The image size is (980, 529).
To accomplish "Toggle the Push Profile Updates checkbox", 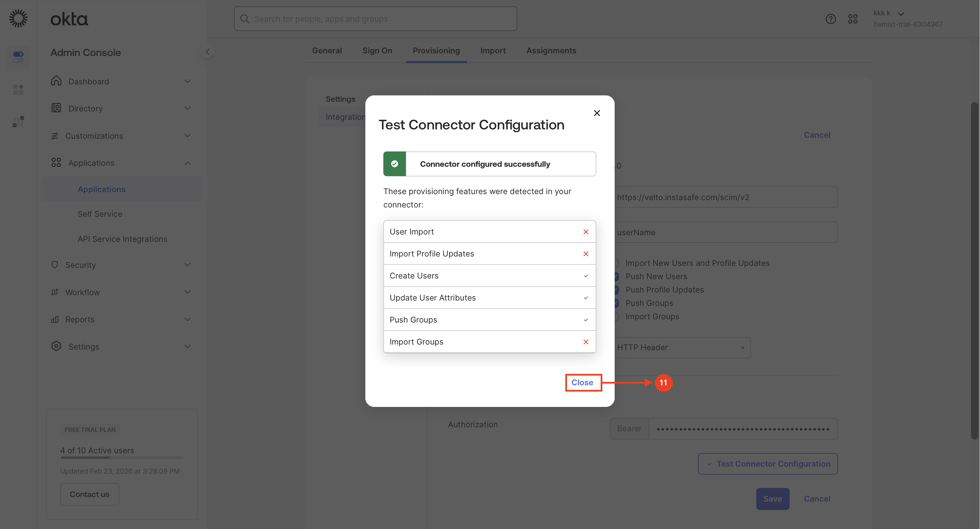I will point(616,290).
